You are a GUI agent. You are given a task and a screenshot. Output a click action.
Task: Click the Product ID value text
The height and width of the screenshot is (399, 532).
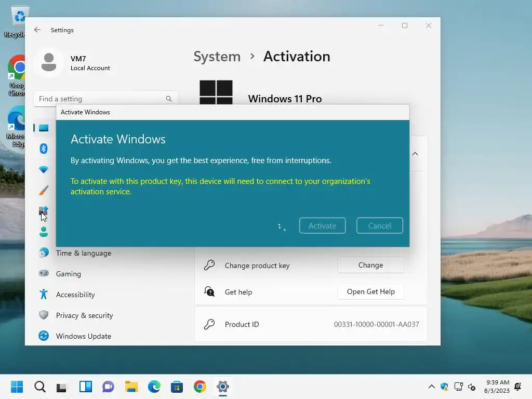pyautogui.click(x=376, y=324)
